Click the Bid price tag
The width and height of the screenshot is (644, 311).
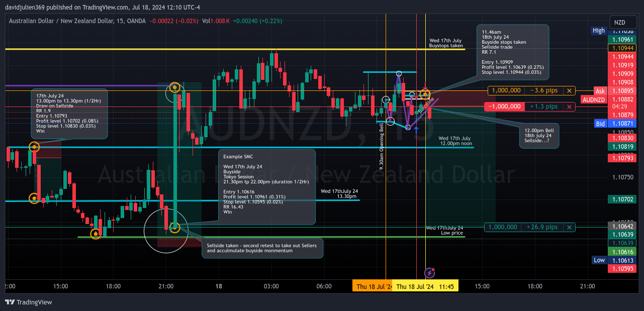(x=600, y=123)
